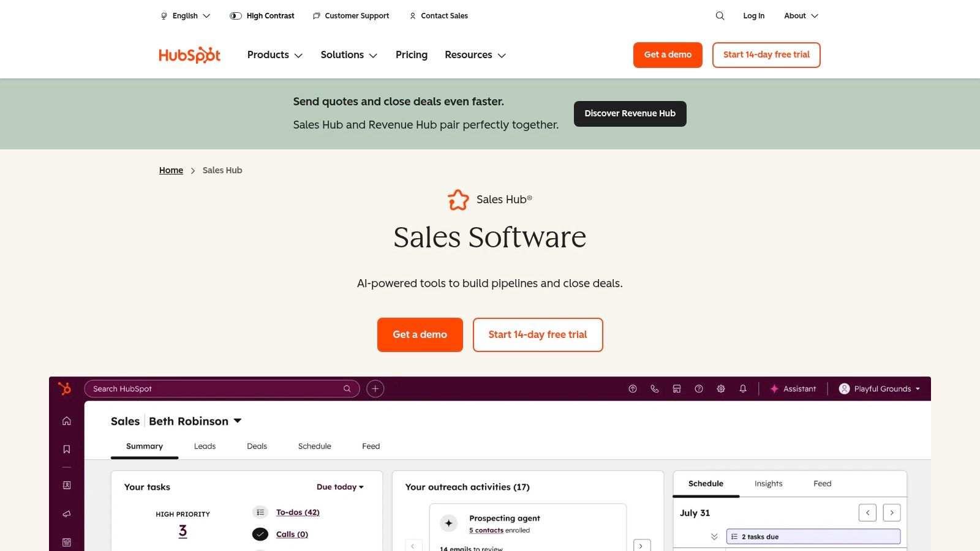Expand the Resources menu
Screen dimensions: 980x551
pyautogui.click(x=475, y=55)
